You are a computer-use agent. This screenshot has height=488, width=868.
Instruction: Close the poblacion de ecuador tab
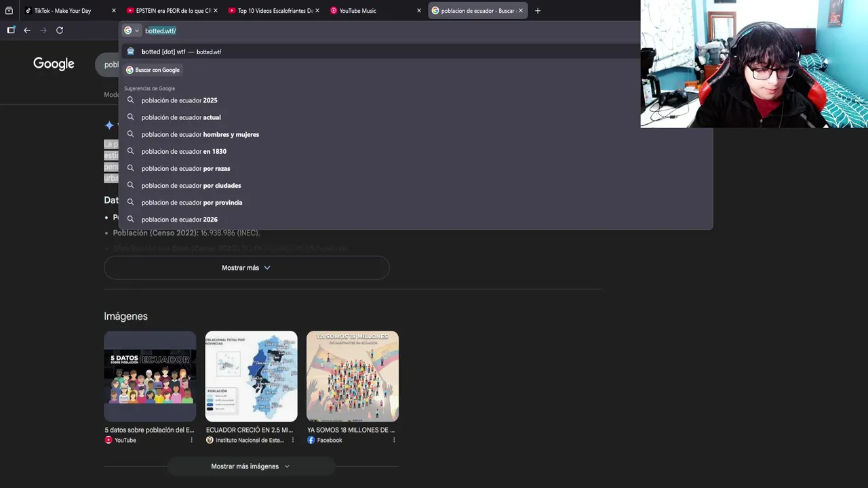click(x=521, y=11)
